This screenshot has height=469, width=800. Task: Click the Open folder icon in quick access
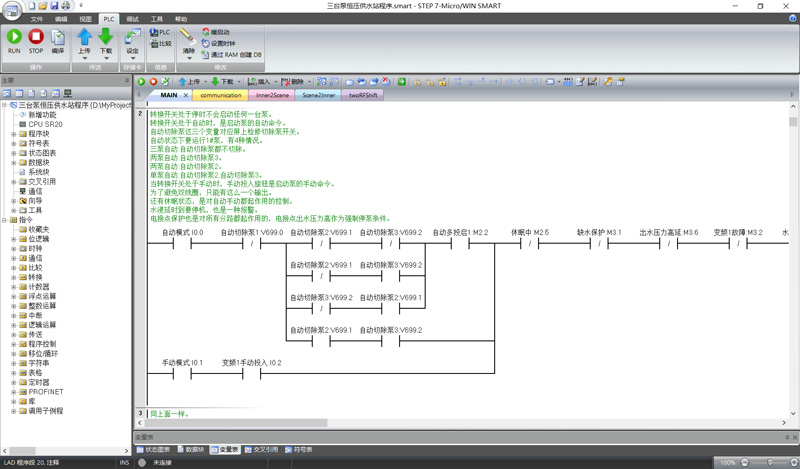[43, 6]
